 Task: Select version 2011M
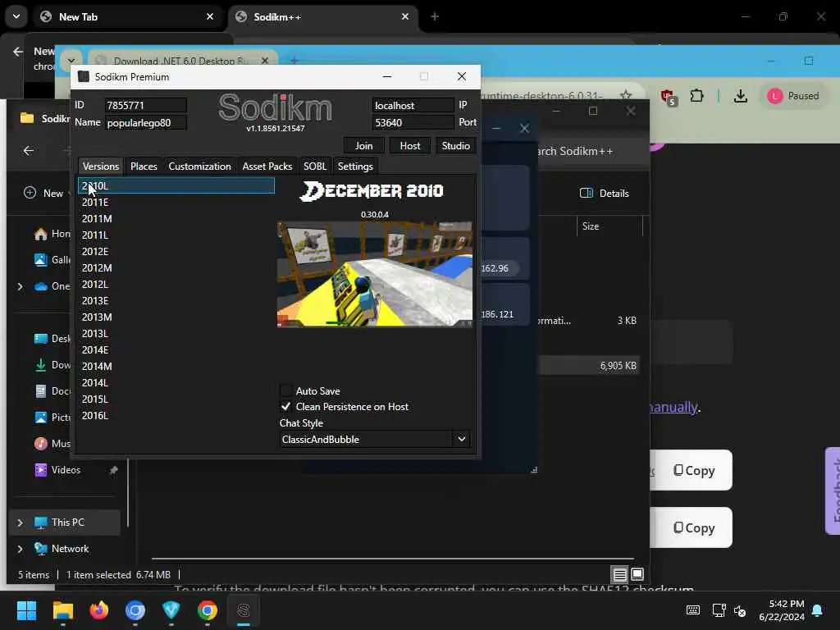pos(176,218)
